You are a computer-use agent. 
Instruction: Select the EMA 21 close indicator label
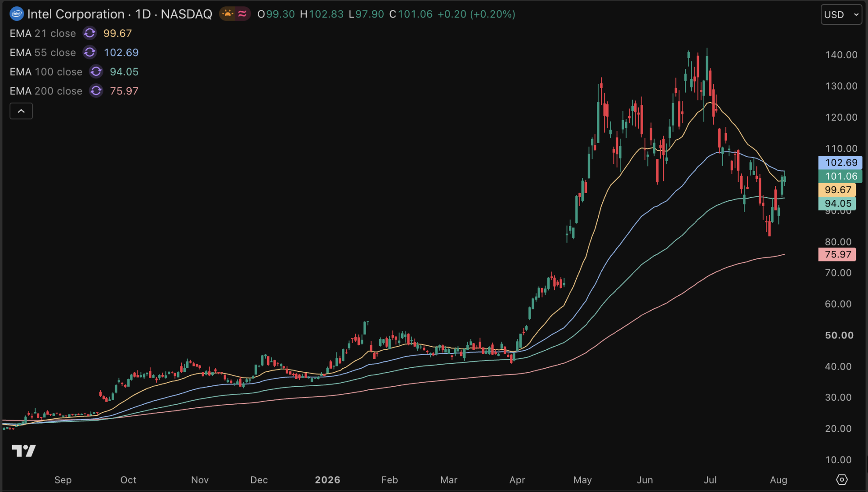click(43, 33)
